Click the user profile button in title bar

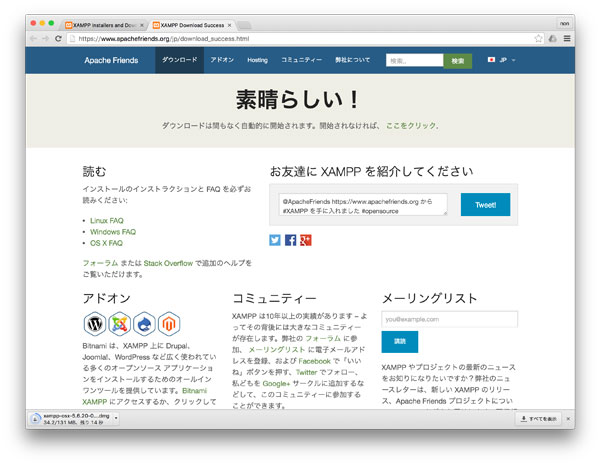coord(564,23)
